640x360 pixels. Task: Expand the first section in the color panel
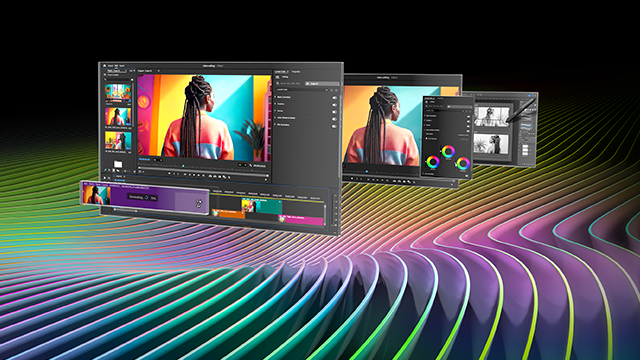(276, 97)
